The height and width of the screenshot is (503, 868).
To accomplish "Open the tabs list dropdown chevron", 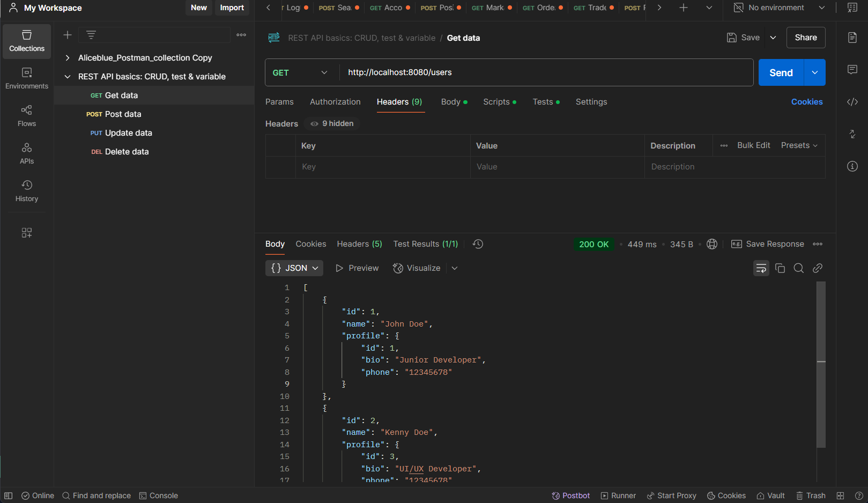I will pyautogui.click(x=709, y=8).
